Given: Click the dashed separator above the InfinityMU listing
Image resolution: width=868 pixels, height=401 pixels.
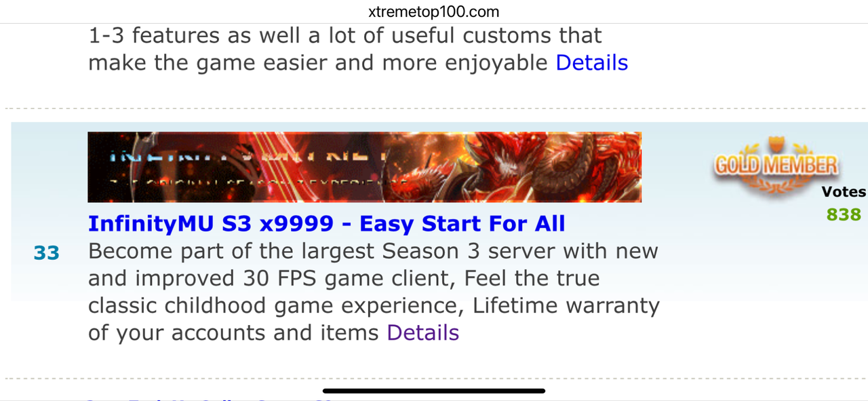Looking at the screenshot, I should (434, 109).
